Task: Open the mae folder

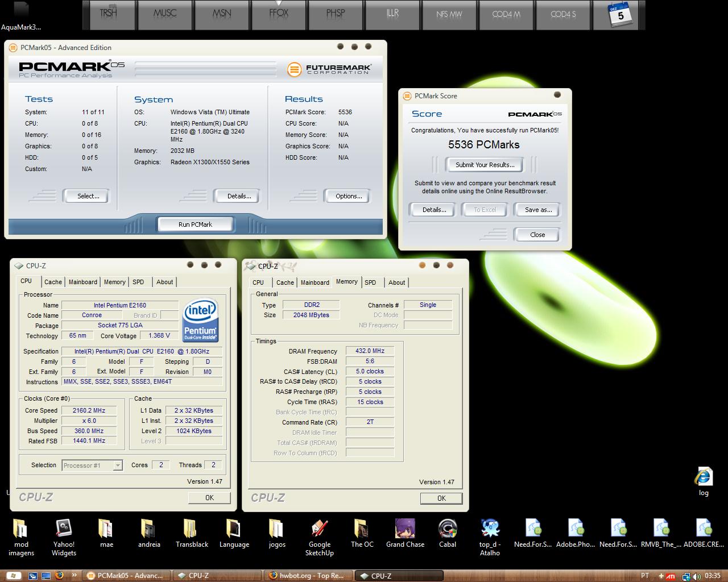Action: pyautogui.click(x=106, y=533)
